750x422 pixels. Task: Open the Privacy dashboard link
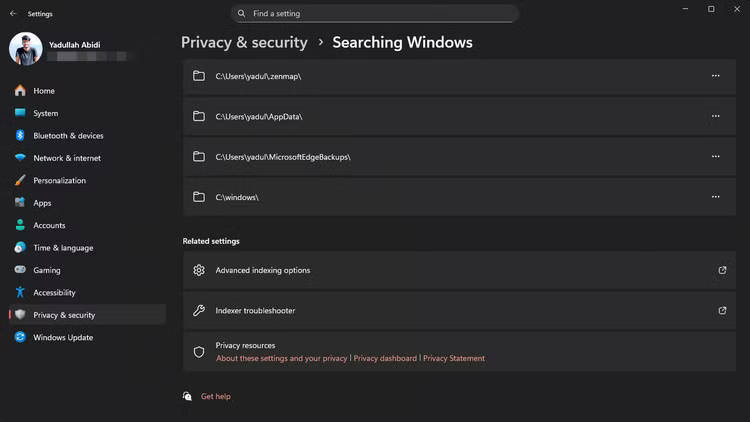(x=385, y=358)
